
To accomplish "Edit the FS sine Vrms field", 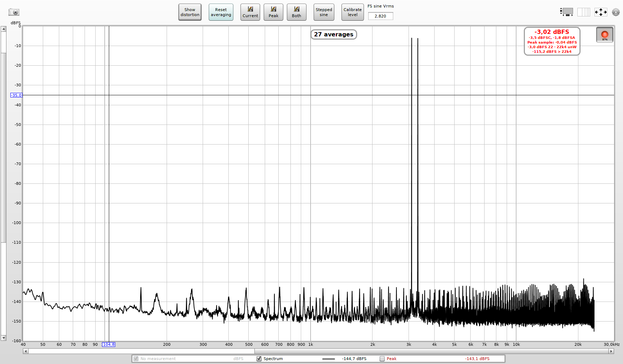I will click(380, 16).
